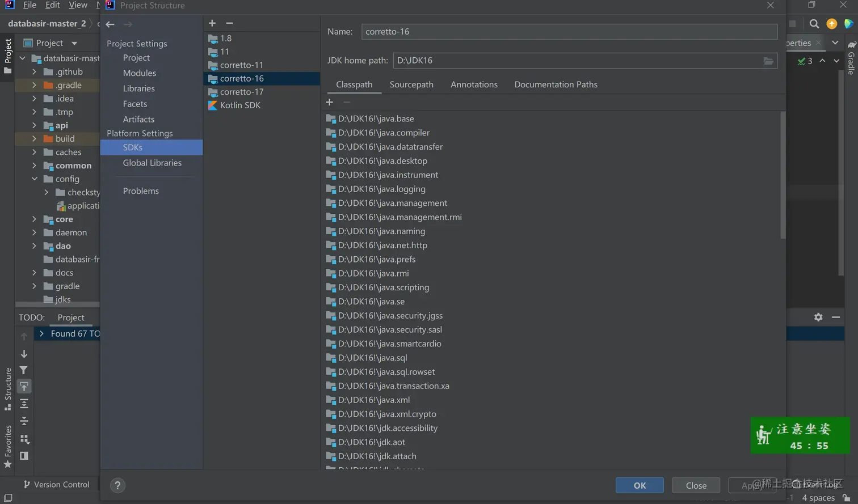Collapse all TODO items
Viewport: 858px width, 504px height.
(x=24, y=421)
